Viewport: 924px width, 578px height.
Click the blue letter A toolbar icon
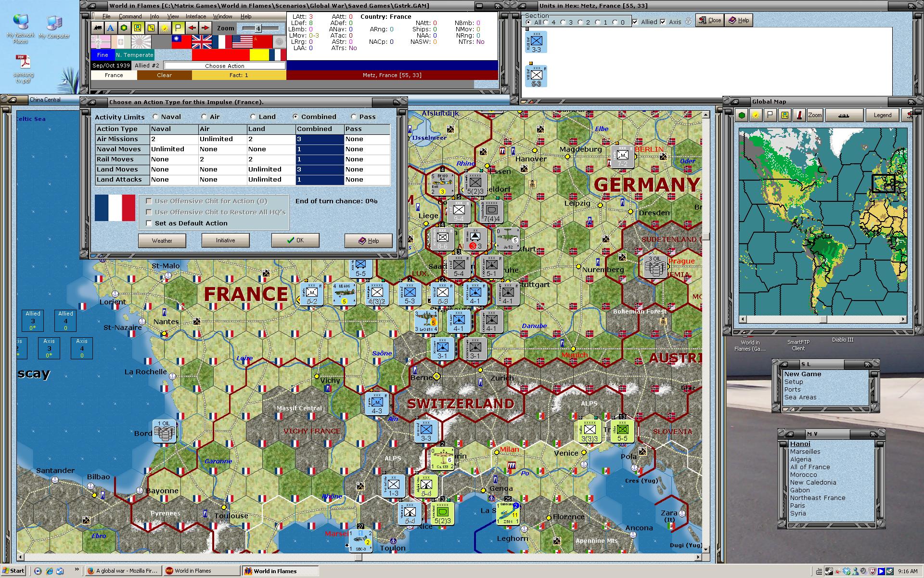point(111,28)
